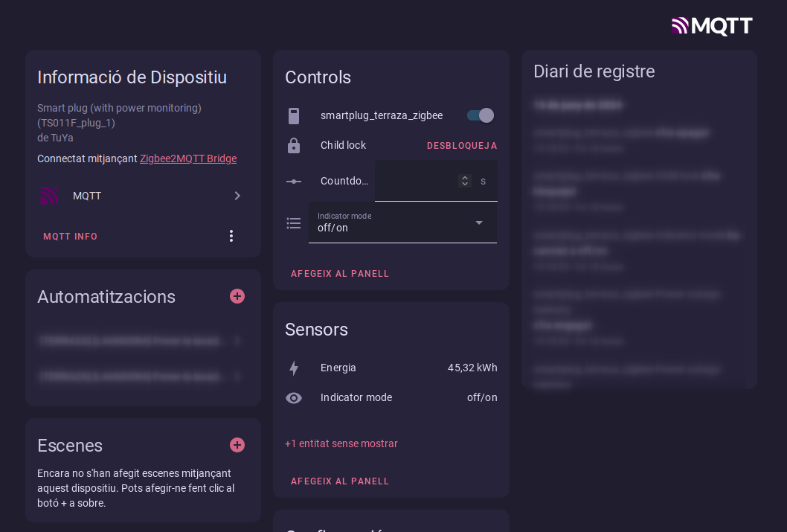The image size is (787, 532).
Task: Click the MQTT logo in header
Action: pyautogui.click(x=712, y=26)
